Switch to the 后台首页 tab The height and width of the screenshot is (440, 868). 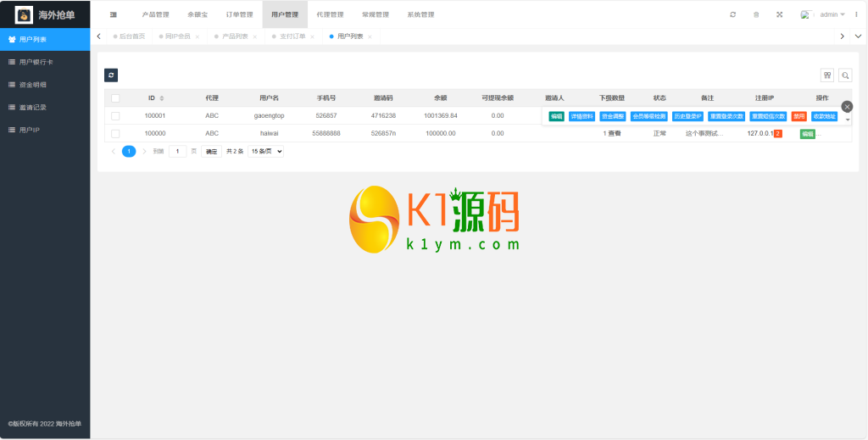[x=129, y=36]
